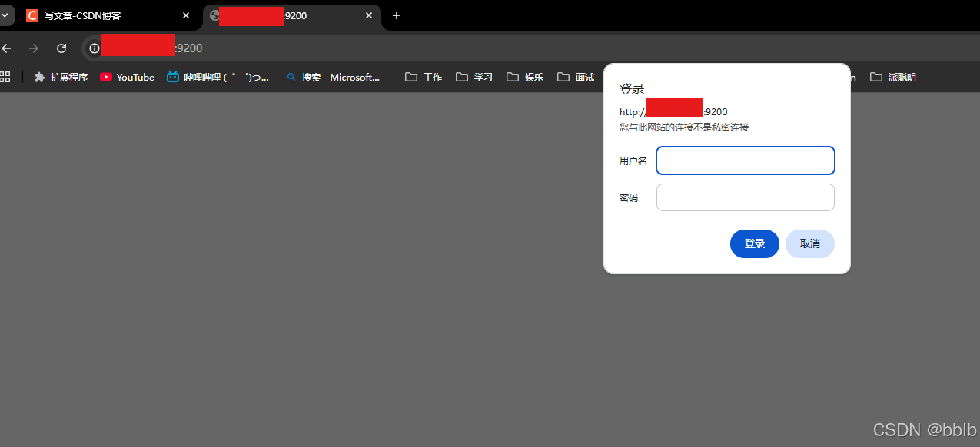The height and width of the screenshot is (447, 980).
Task: Open the 扩展程序 bookmark
Action: (61, 77)
